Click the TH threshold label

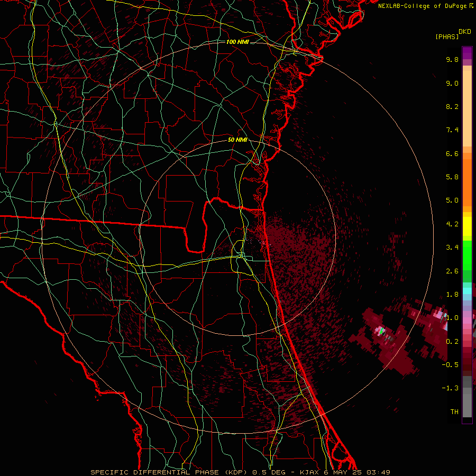point(454,412)
